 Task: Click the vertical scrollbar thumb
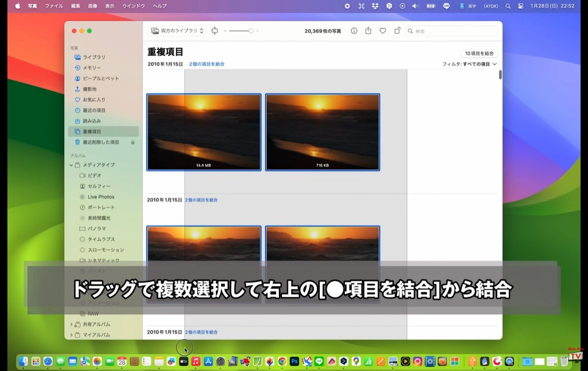[x=500, y=75]
